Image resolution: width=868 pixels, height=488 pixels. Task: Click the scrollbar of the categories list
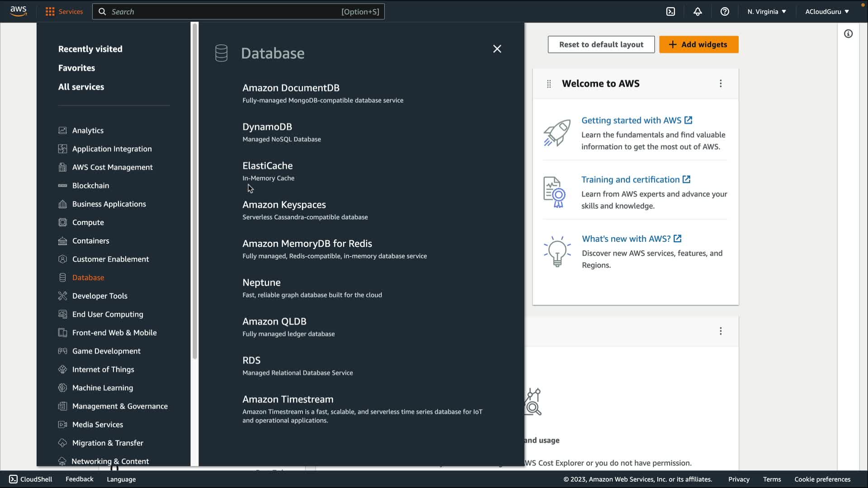[x=195, y=190]
